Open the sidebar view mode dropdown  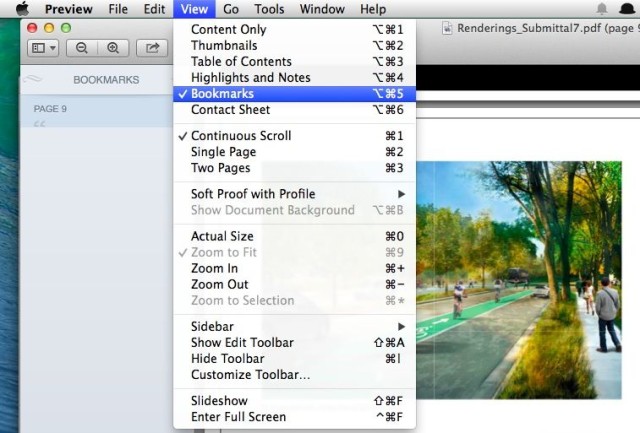[x=43, y=47]
